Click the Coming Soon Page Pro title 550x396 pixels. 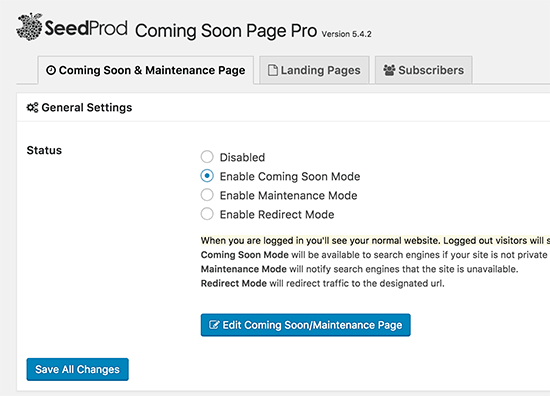226,31
